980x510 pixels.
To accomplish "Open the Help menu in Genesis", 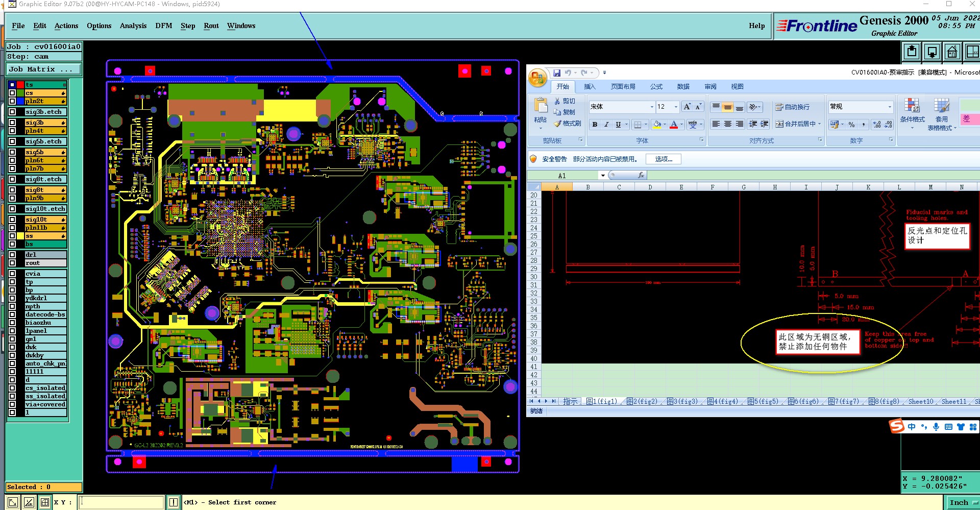I will (x=757, y=26).
